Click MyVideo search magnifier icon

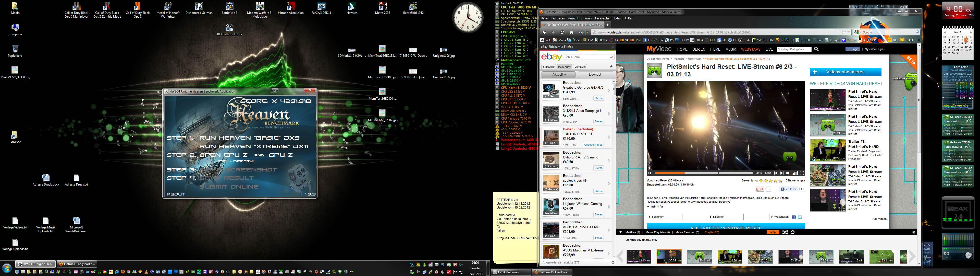pos(816,49)
